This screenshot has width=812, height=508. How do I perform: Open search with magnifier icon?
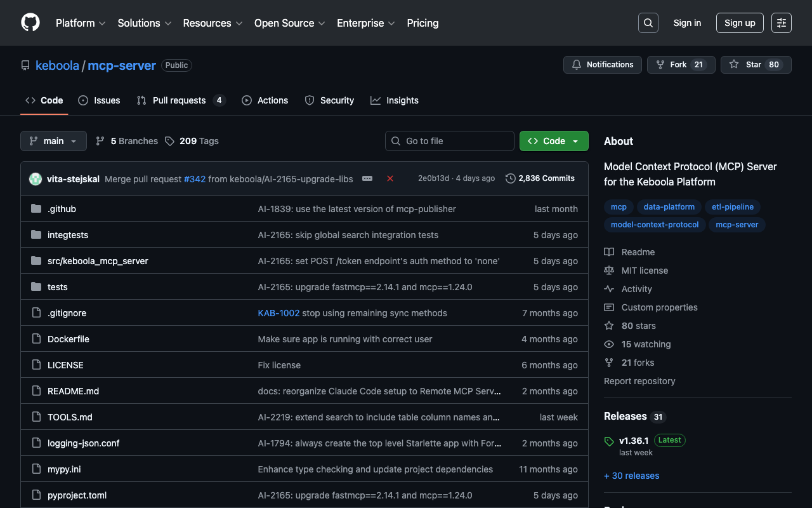tap(648, 23)
